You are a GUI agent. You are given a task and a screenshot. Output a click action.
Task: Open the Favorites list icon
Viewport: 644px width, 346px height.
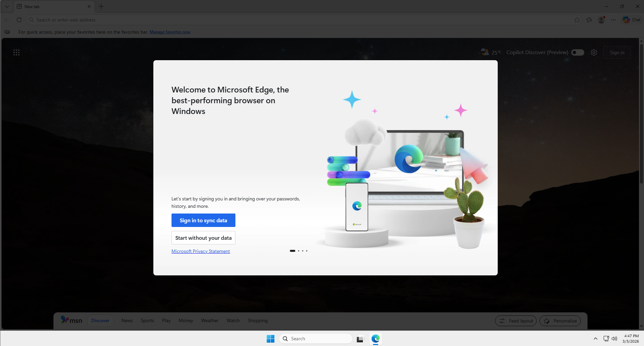click(x=589, y=20)
